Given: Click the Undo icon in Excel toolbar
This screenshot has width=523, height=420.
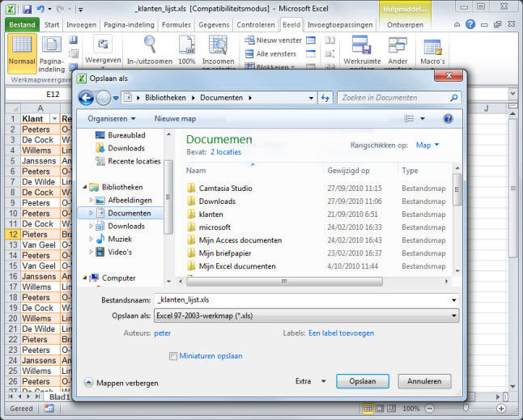Looking at the screenshot, I should point(40,9).
